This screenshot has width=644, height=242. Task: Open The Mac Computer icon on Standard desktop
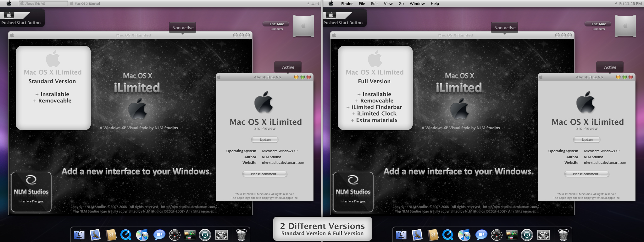pos(303,26)
